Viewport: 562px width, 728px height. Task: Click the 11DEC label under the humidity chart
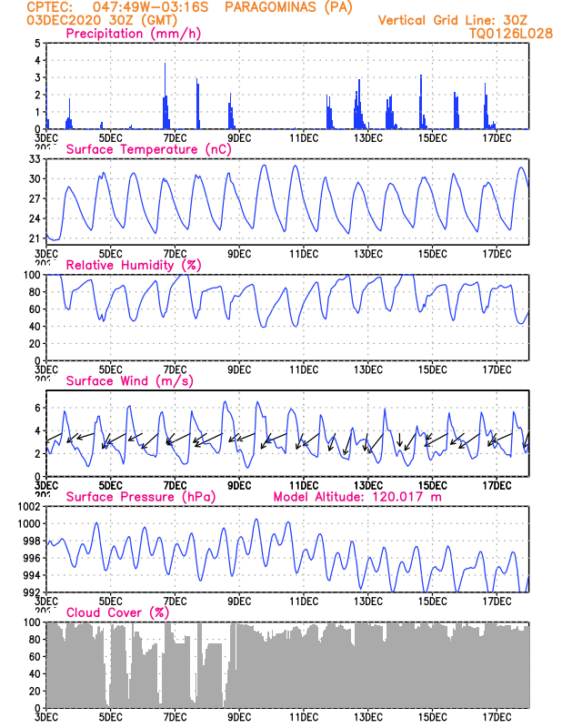pyautogui.click(x=304, y=369)
